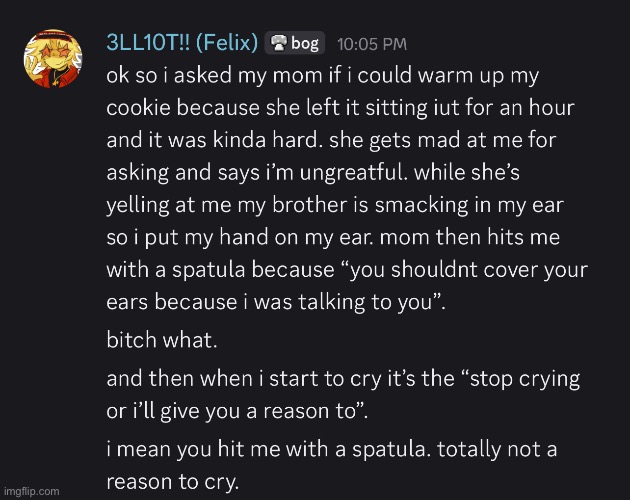Click the line starting "ears because i was talking"
Screen dimensions: 630x500
coord(276,302)
